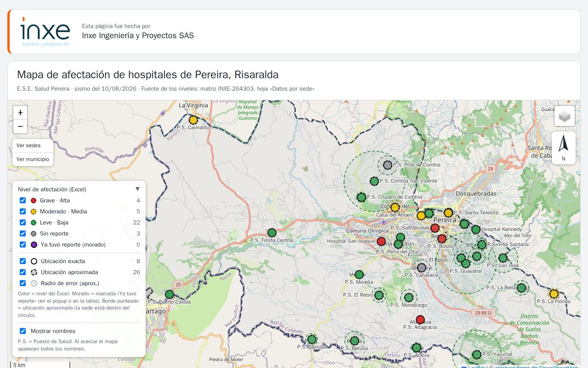This screenshot has width=588, height=368.
Task: Open the Hospital Kennedy green marker
Action: (x=476, y=230)
